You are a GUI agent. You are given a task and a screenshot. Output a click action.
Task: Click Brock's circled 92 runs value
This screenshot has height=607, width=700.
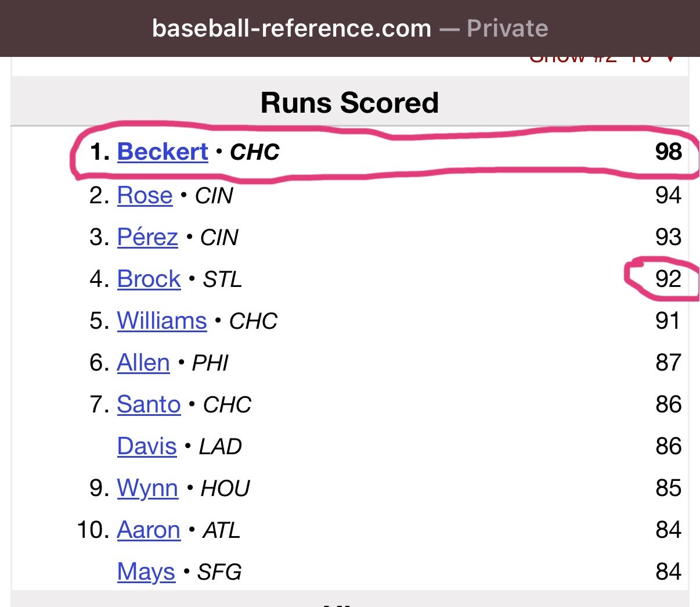tap(668, 279)
